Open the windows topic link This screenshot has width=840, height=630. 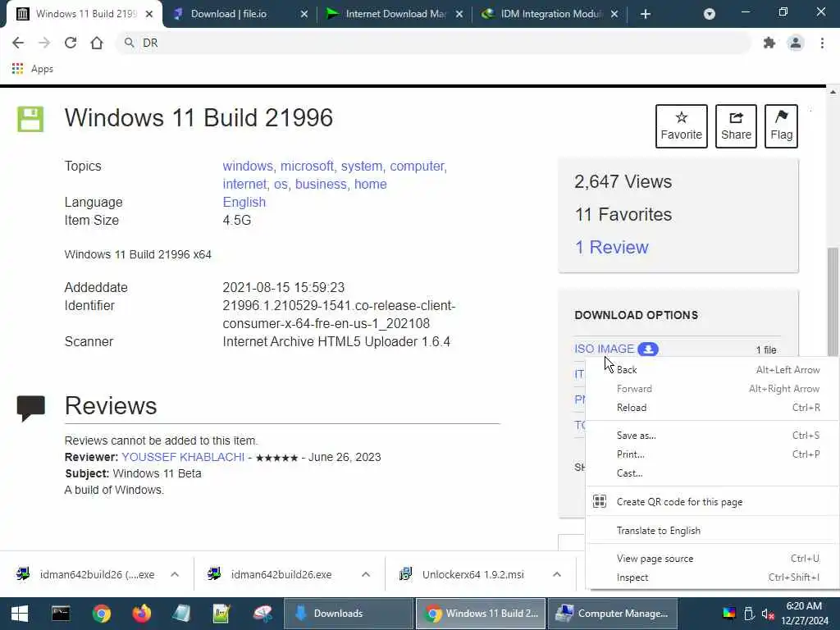point(248,166)
